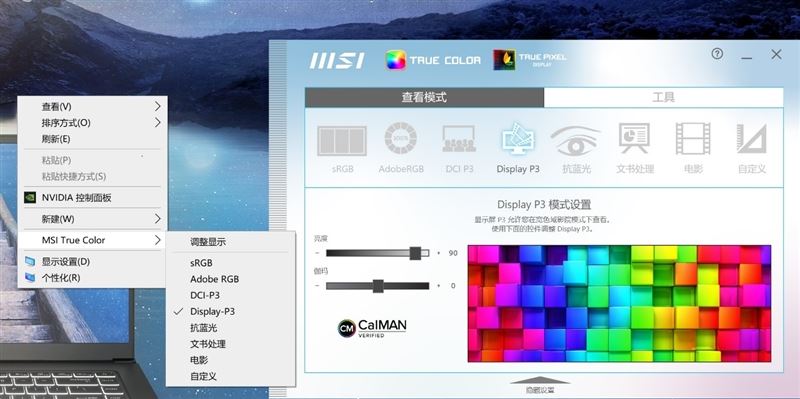The height and width of the screenshot is (399, 800).
Task: Choose the 电影 film strip icon mode
Action: tap(693, 139)
